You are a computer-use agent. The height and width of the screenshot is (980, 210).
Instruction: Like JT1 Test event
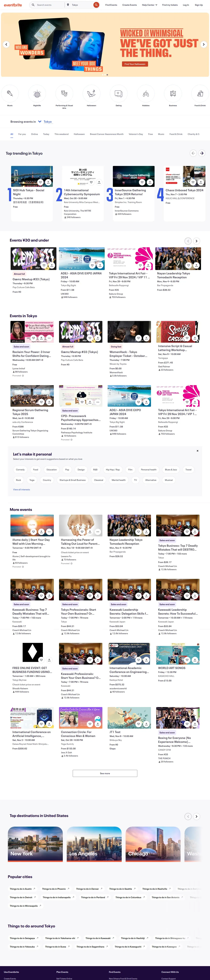click(138, 724)
